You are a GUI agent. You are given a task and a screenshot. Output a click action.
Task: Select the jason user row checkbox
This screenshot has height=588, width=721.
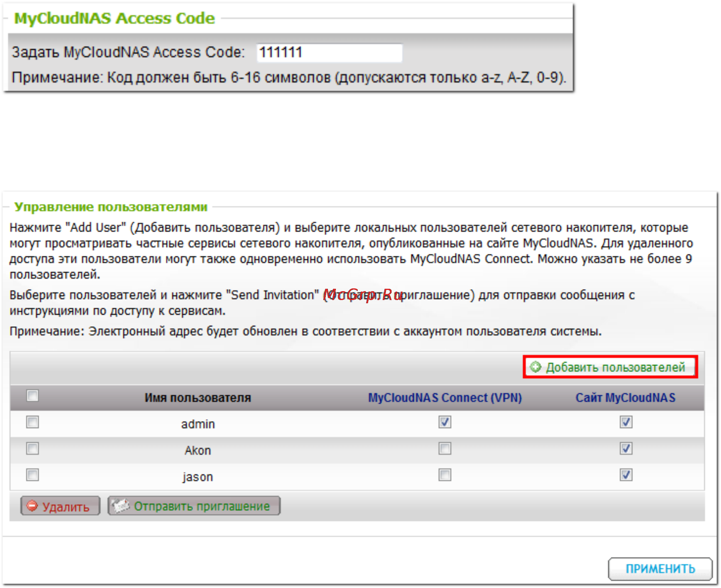(x=32, y=475)
